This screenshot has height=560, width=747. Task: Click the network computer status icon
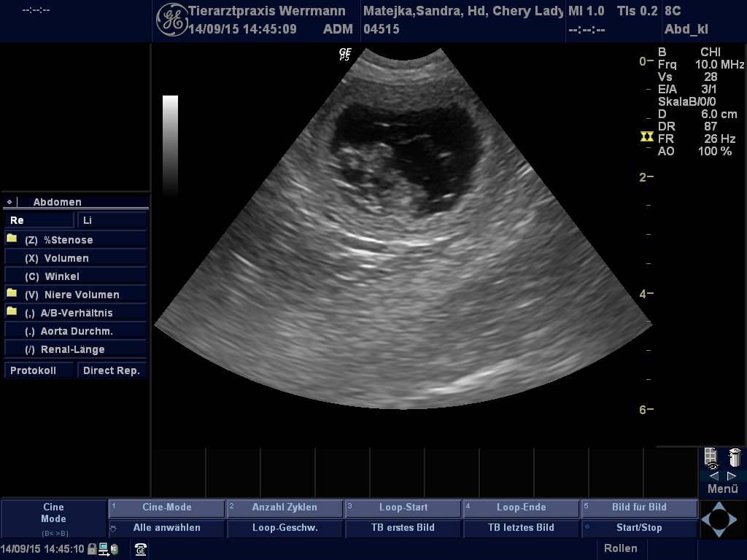click(x=104, y=549)
